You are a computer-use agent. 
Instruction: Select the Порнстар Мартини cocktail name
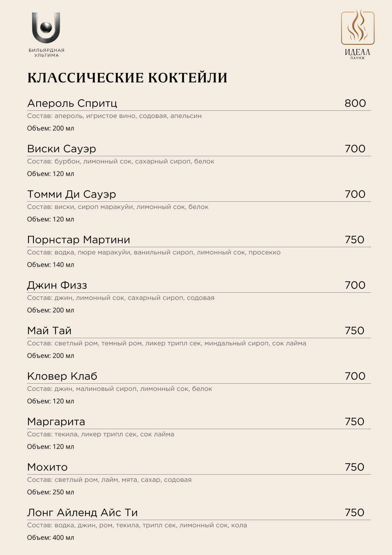pyautogui.click(x=79, y=240)
